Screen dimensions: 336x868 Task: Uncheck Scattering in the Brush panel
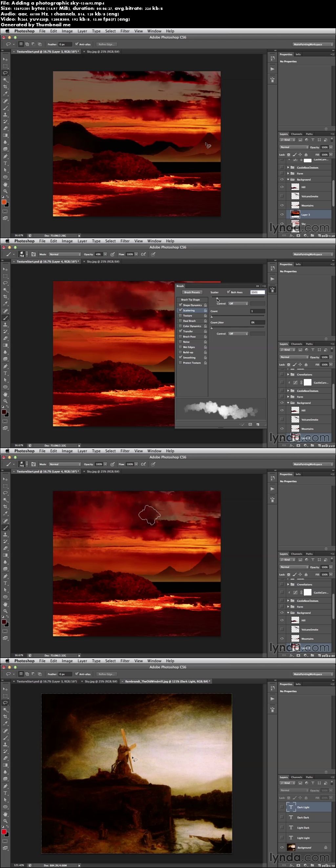[180, 310]
